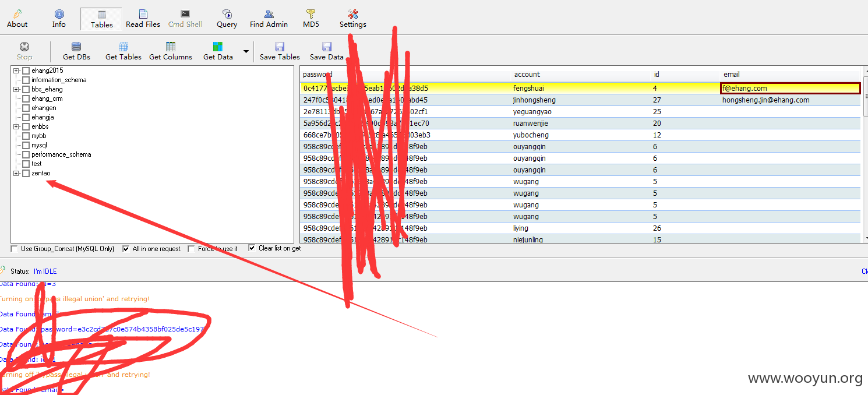The image size is (868, 395).
Task: Open the MD5 cracker tool
Action: pos(311,19)
